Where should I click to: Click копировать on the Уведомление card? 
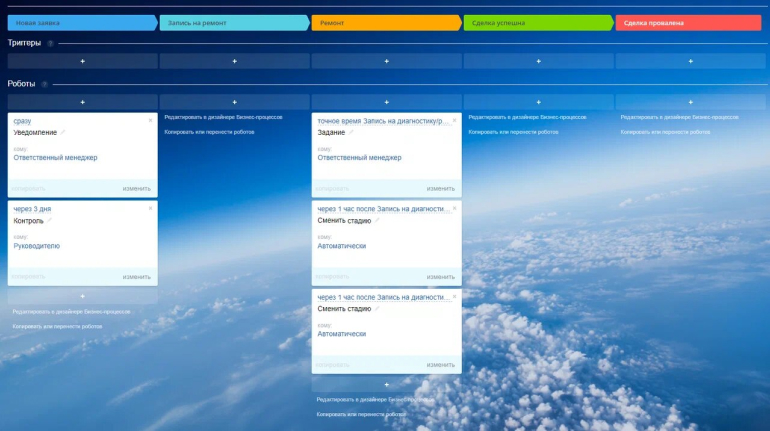pyautogui.click(x=28, y=189)
